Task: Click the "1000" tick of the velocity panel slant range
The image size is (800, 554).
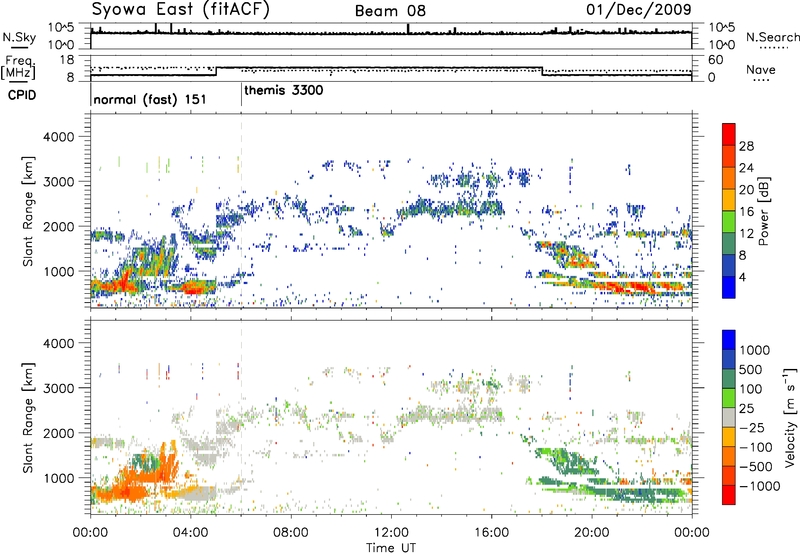Action: click(58, 478)
